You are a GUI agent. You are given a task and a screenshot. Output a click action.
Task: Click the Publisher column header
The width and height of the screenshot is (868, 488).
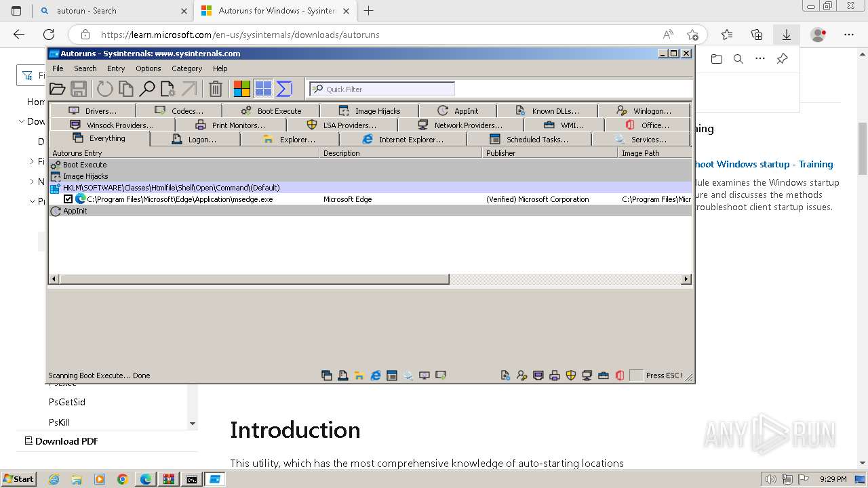[x=550, y=153]
